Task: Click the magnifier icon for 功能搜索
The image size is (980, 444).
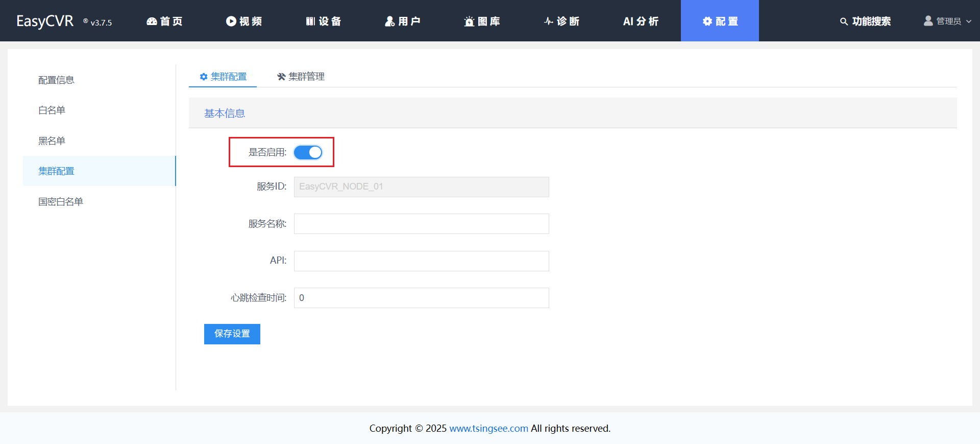Action: (x=844, y=21)
